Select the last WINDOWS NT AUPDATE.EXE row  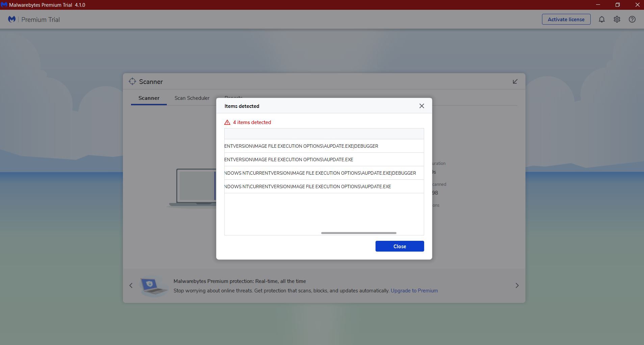[x=324, y=186]
